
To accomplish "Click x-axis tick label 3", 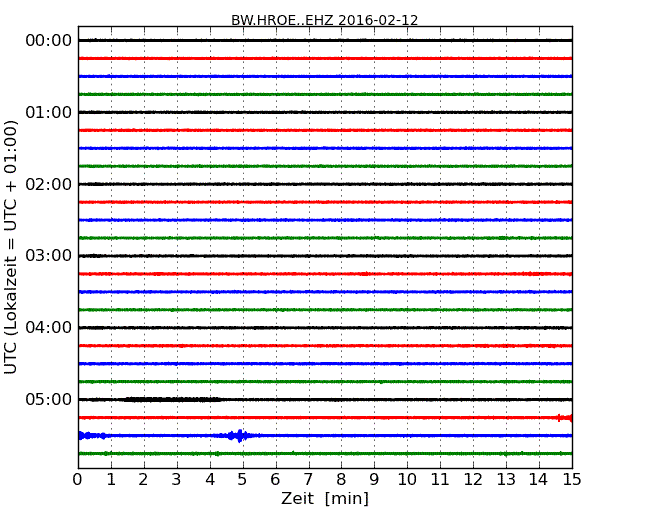I will pyautogui.click(x=177, y=479).
